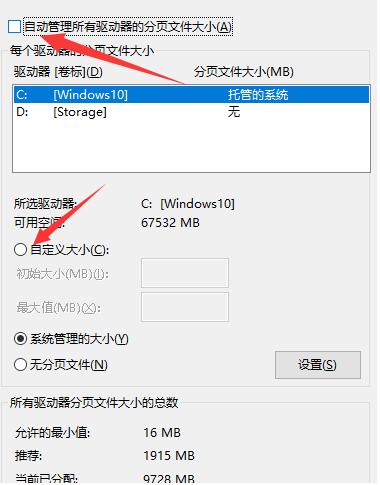Click the 最大值(MB) input box
The height and width of the screenshot is (485, 380).
[185, 307]
